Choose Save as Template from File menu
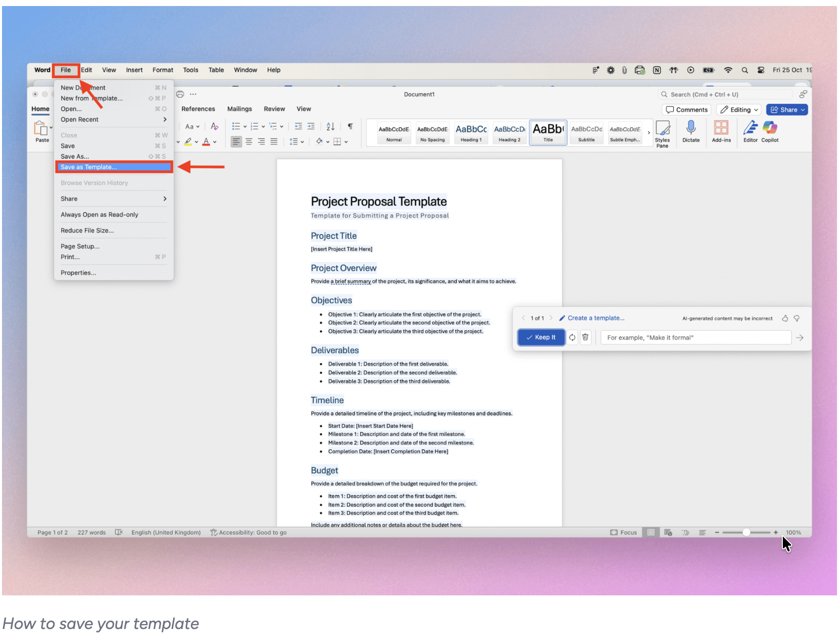 click(x=114, y=167)
